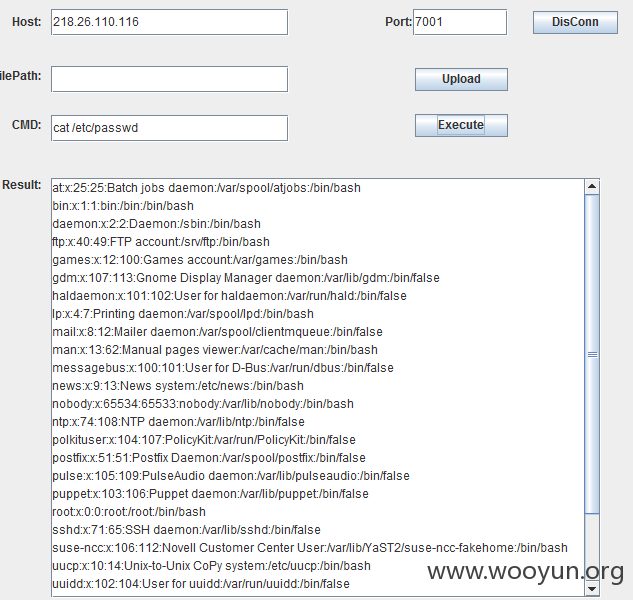Select the nobody:x:65534:65533 line

tap(203, 404)
